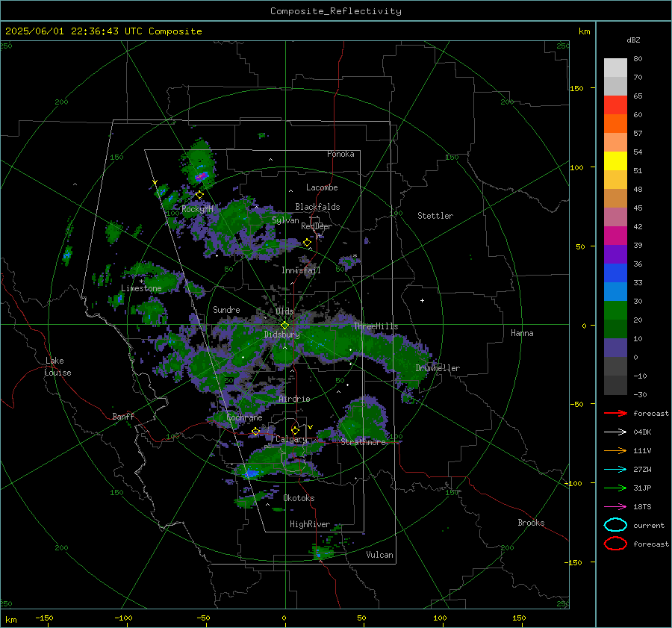Viewport: 672px width, 628px height.
Task: Click the Sundre town label
Action: (226, 309)
